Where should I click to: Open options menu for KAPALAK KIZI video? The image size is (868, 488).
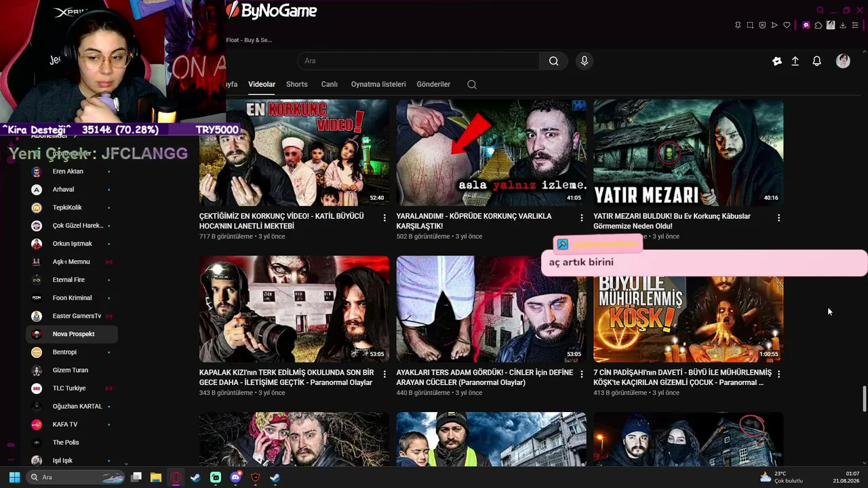tap(384, 374)
